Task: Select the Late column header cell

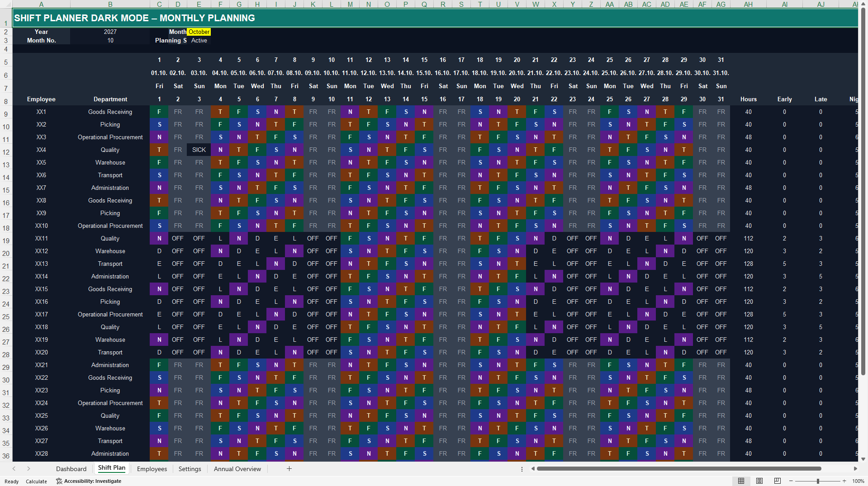Action: tap(821, 99)
